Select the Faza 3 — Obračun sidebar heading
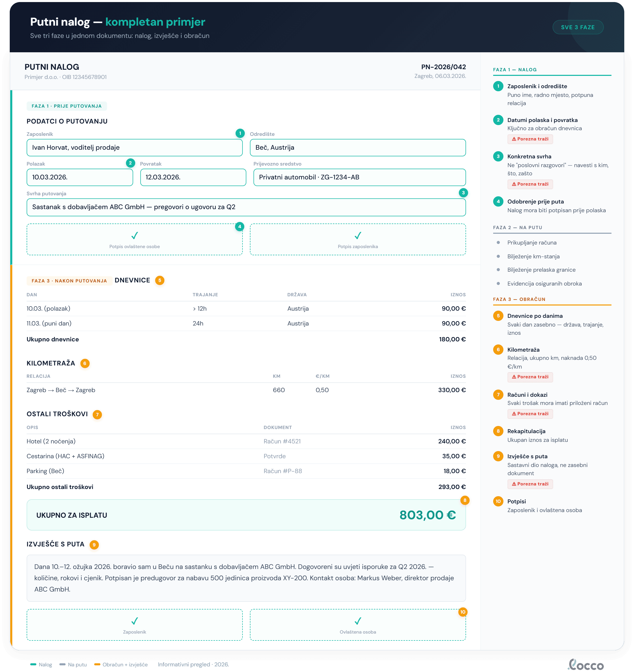Image resolution: width=634 pixels, height=672 pixels. click(x=519, y=299)
